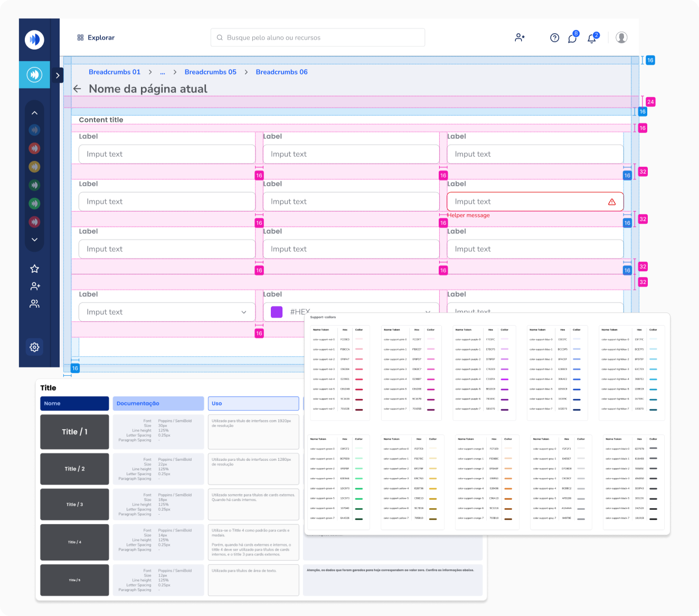Choose the red workspace icon below the blue one
The width and height of the screenshot is (699, 616).
pos(34,148)
